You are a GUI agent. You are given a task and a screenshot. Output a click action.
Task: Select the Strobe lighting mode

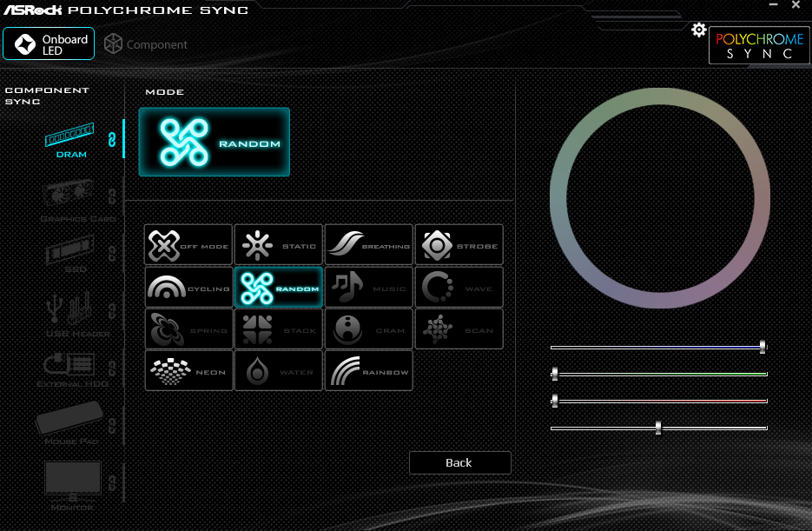coord(459,245)
